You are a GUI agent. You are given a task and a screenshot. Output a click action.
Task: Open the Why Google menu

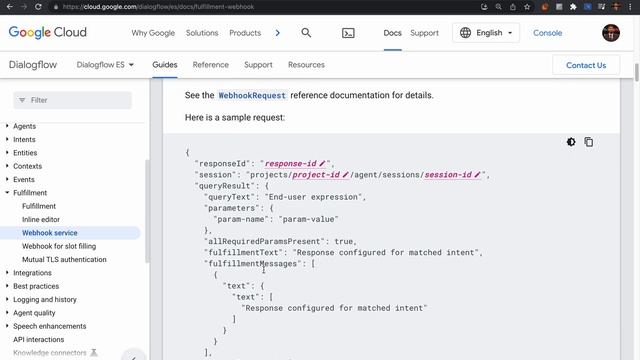tap(153, 33)
